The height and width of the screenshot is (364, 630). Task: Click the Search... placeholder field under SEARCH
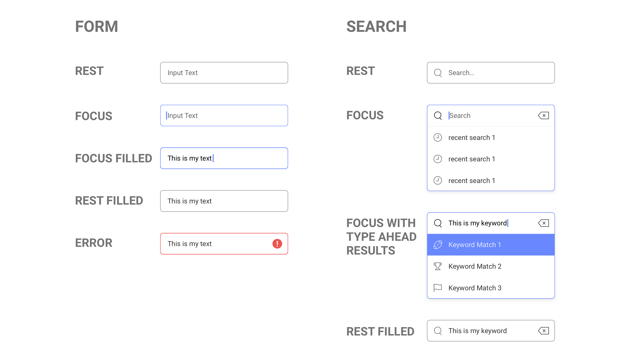pyautogui.click(x=490, y=73)
